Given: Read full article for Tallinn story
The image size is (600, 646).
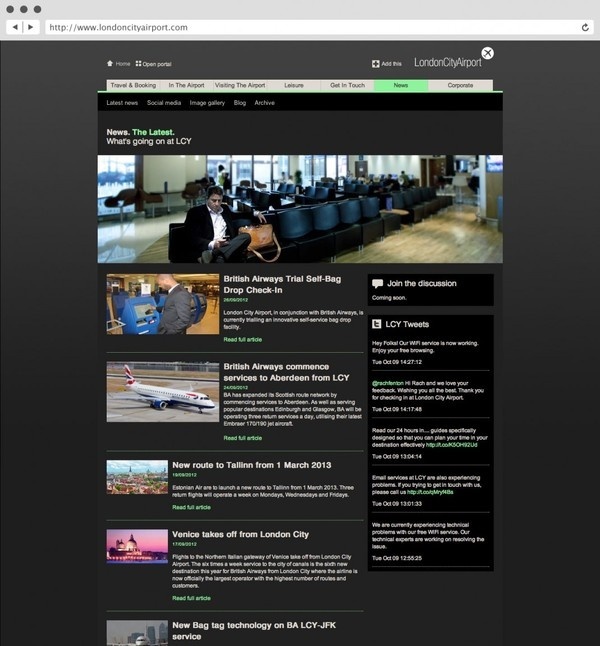Looking at the screenshot, I should pos(191,507).
